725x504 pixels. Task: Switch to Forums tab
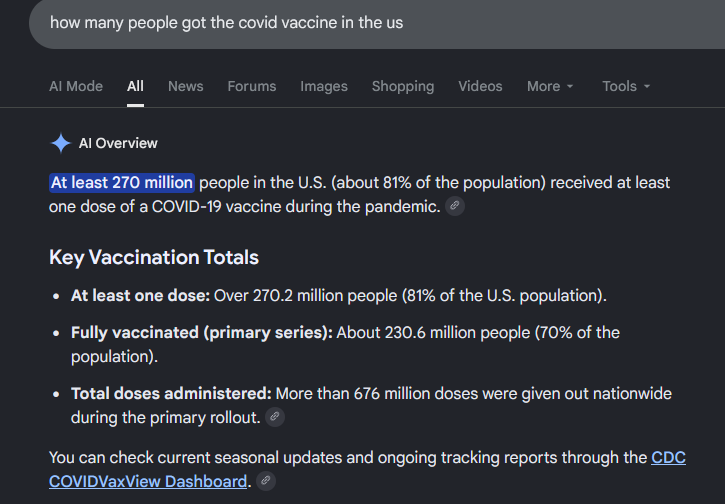pyautogui.click(x=252, y=86)
